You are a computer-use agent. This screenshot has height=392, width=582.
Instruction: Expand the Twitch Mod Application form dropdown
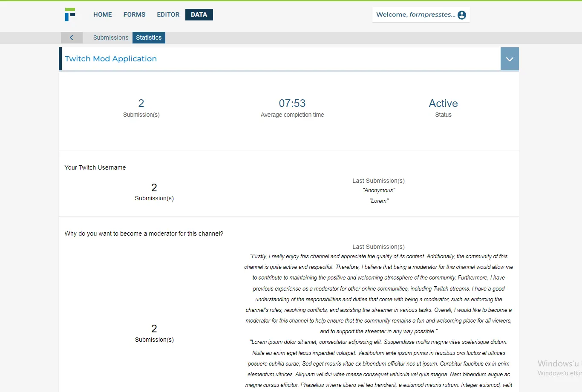[510, 59]
